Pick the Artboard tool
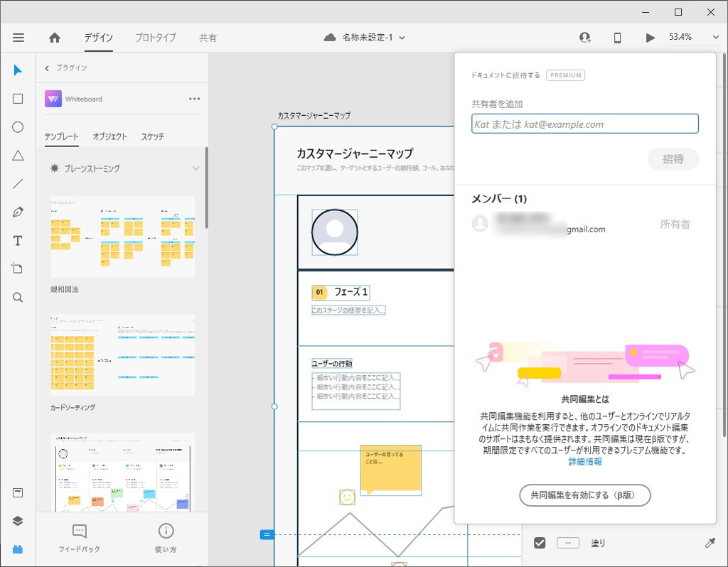The width and height of the screenshot is (728, 567). pos(17,269)
